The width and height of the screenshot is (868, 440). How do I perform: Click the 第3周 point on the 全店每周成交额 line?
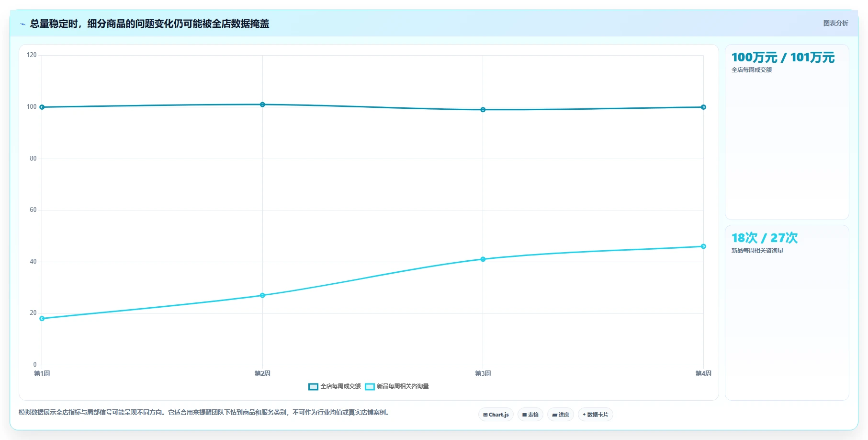(x=483, y=110)
